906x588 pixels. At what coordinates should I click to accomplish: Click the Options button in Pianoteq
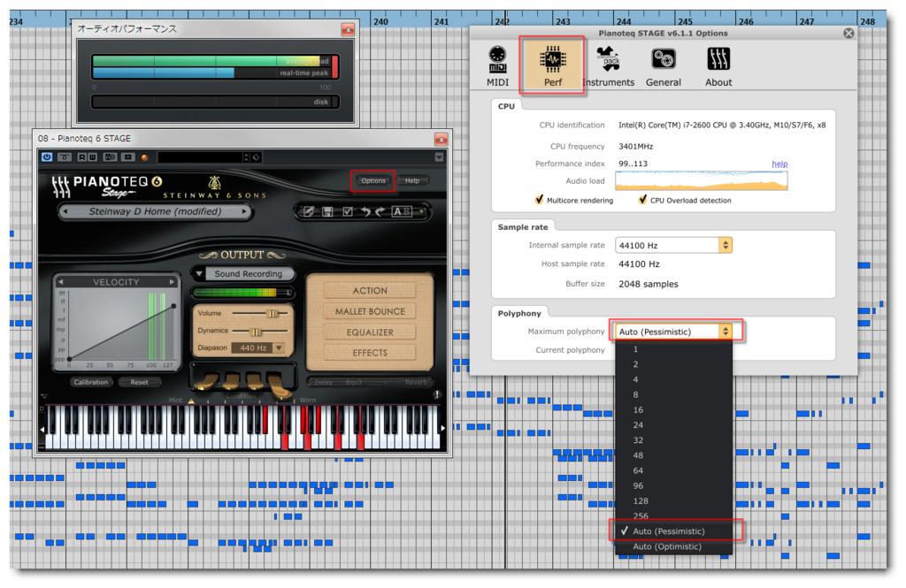click(x=373, y=180)
